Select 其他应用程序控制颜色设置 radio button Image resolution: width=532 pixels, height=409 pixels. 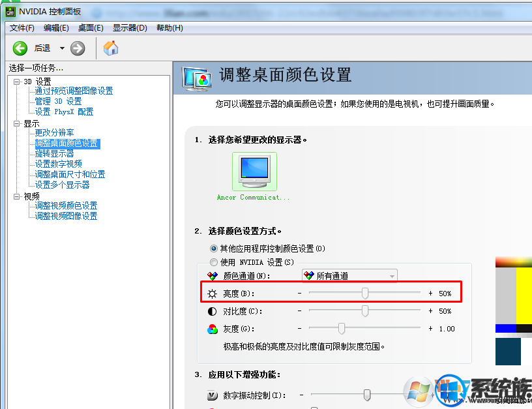click(213, 249)
